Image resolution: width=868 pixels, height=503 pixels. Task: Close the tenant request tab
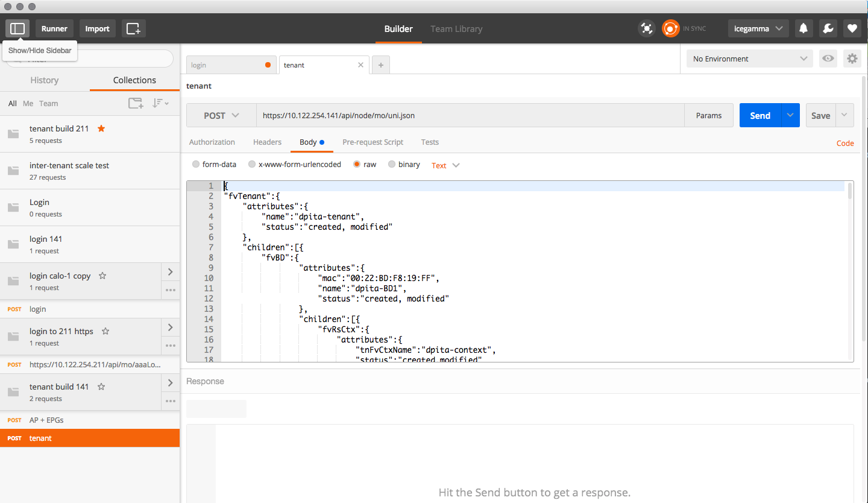point(361,65)
